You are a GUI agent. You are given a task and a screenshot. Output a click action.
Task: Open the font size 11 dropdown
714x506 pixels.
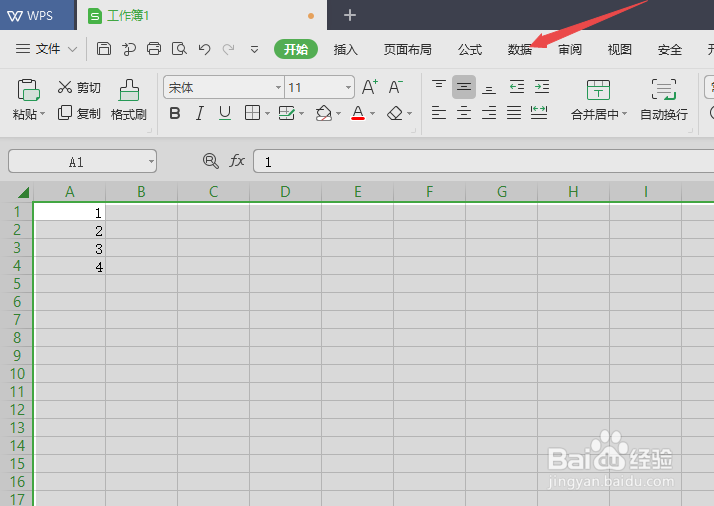(x=348, y=87)
